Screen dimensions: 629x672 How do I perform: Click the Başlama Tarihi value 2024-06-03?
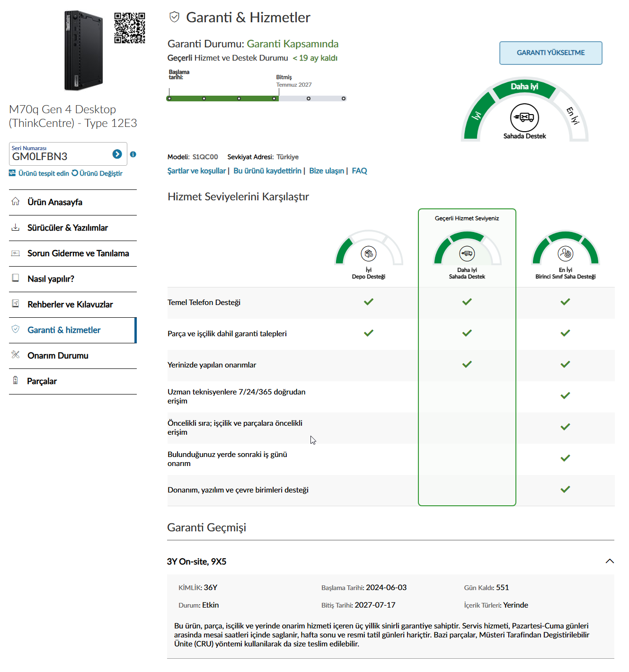(386, 587)
